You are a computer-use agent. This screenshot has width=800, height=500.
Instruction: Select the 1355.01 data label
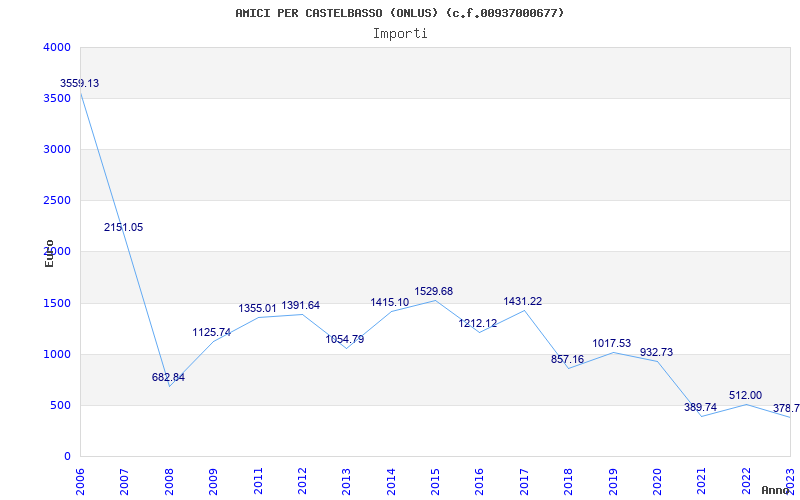(x=258, y=309)
